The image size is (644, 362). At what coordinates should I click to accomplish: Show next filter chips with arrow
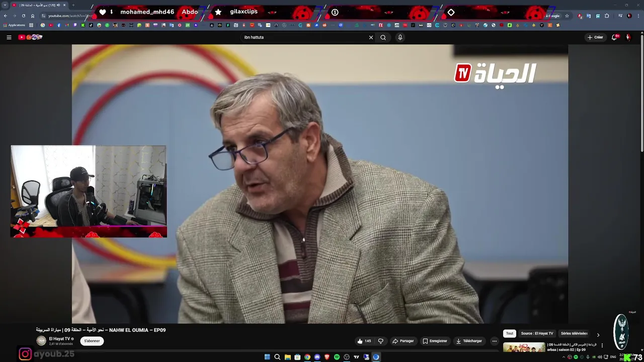[598, 334]
